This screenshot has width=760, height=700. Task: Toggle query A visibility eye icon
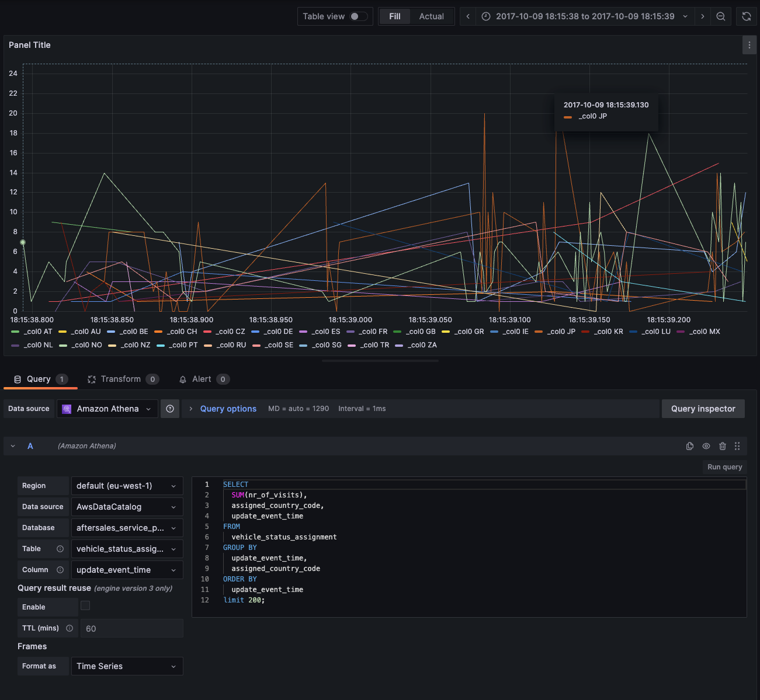coord(706,446)
